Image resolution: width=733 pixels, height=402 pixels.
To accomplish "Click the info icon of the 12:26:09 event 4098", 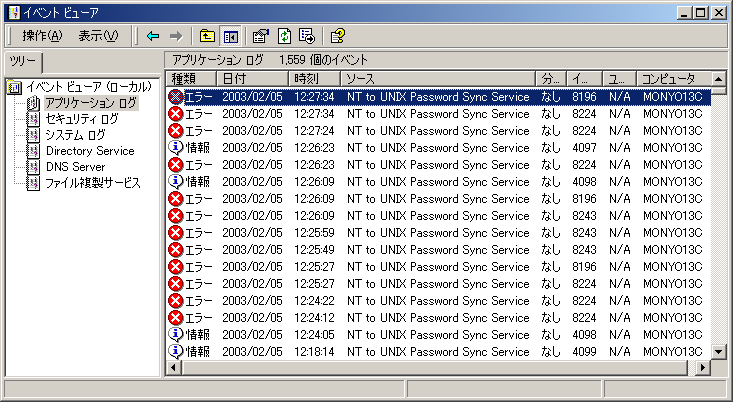I will (175, 181).
